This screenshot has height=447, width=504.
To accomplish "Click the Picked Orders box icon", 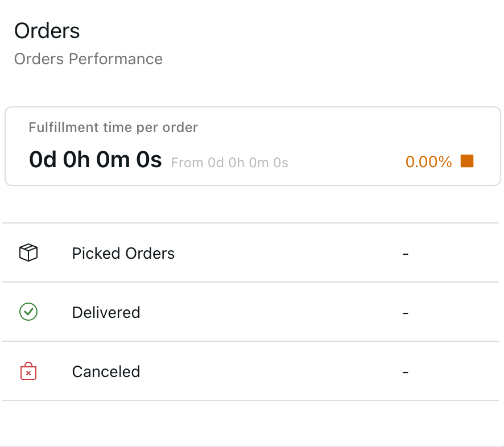I will click(28, 253).
